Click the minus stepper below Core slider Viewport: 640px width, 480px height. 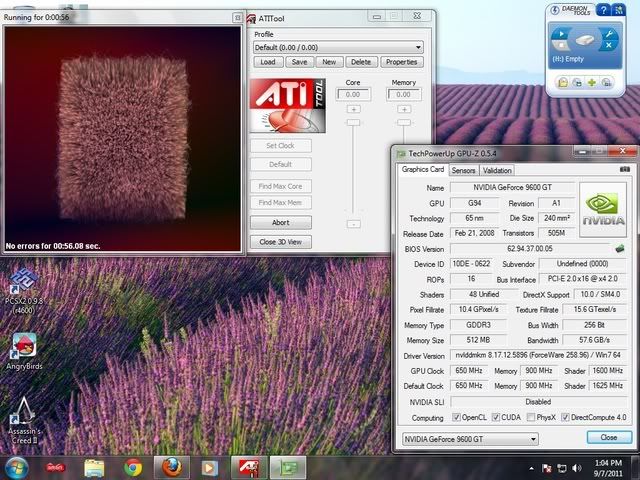353,224
